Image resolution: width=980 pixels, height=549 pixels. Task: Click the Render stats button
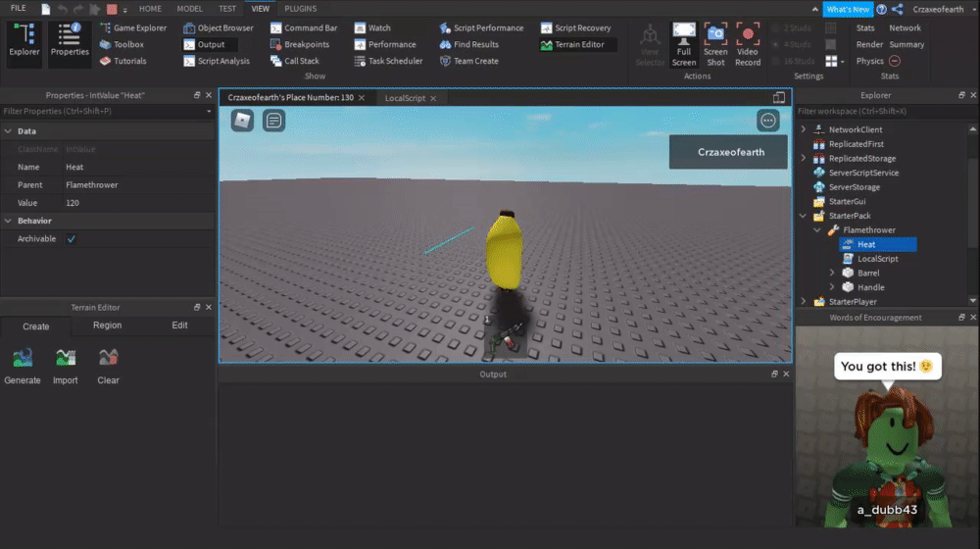pos(869,44)
